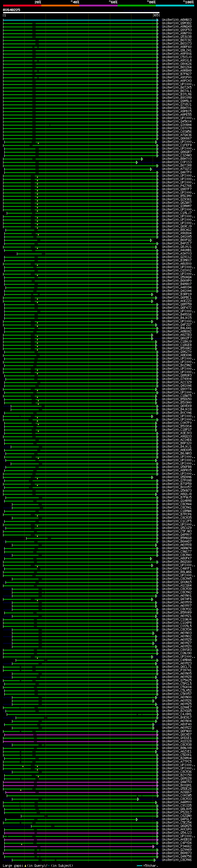Click hit label UniRef100_A7Q436
Screen dimensions: 197x868
click(177, 135)
